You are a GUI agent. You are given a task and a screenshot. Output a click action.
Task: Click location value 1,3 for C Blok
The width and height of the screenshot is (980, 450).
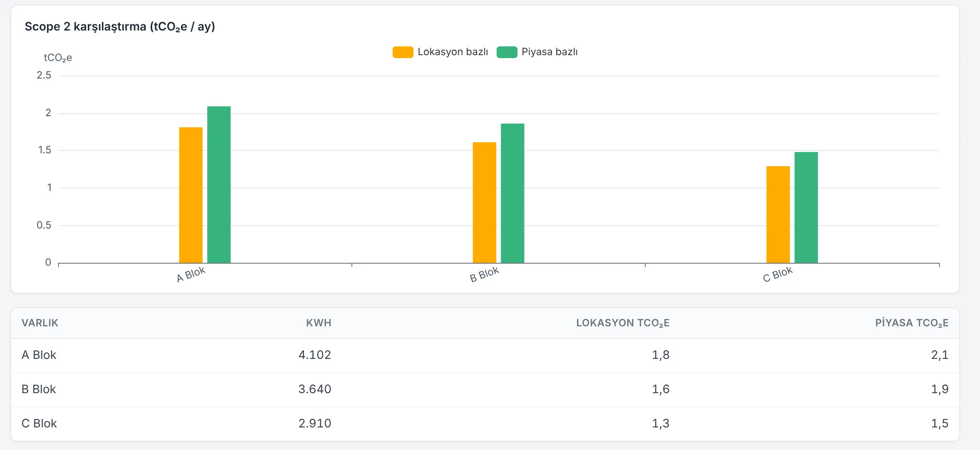[661, 424]
